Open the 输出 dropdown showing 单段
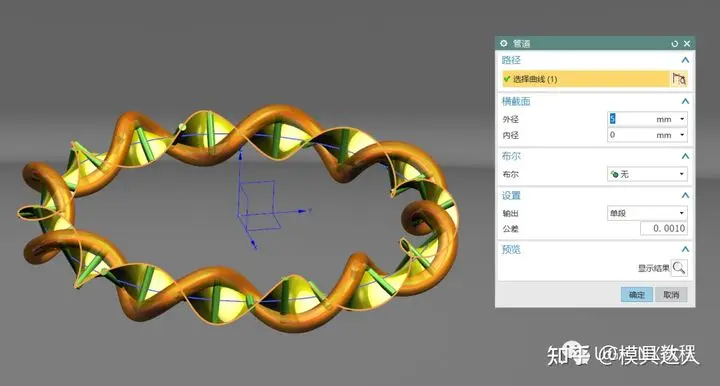The height and width of the screenshot is (386, 720). [x=647, y=213]
